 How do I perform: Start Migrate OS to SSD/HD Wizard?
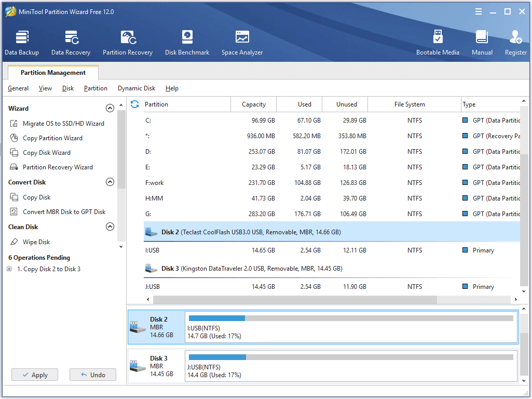[63, 123]
